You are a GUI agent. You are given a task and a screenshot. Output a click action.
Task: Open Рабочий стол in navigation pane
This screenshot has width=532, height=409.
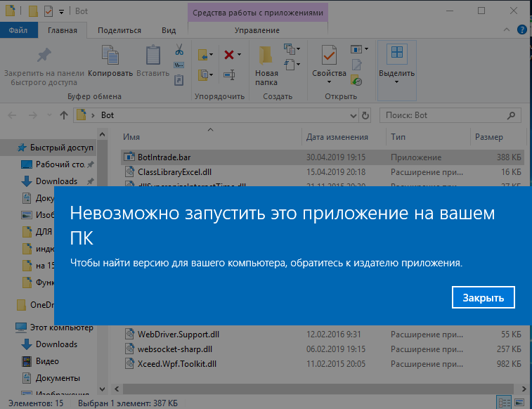(x=60, y=164)
